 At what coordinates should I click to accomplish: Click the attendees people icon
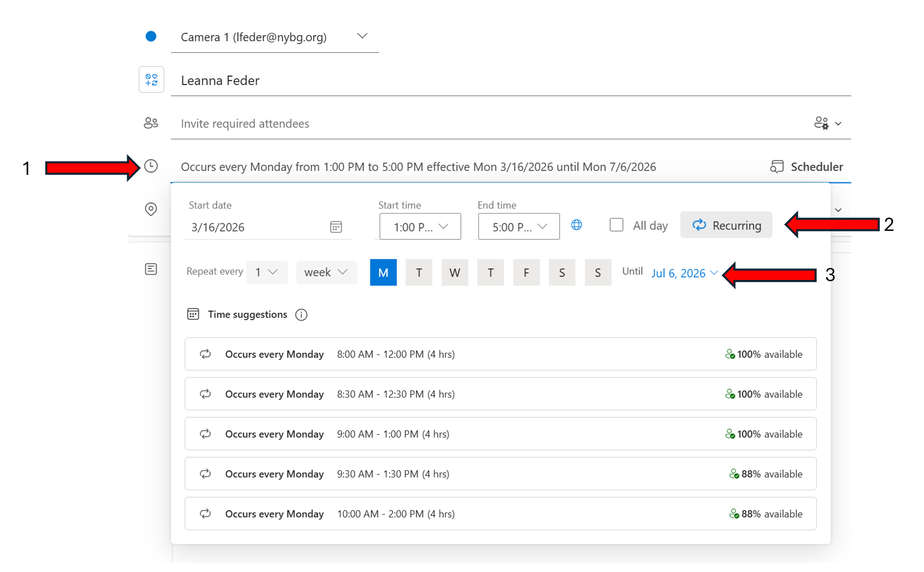tap(151, 123)
